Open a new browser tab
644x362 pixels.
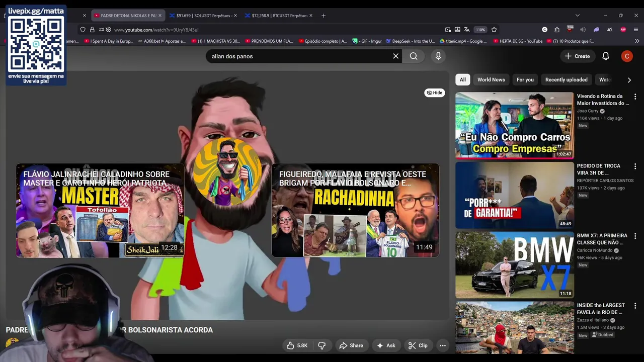[x=324, y=16]
